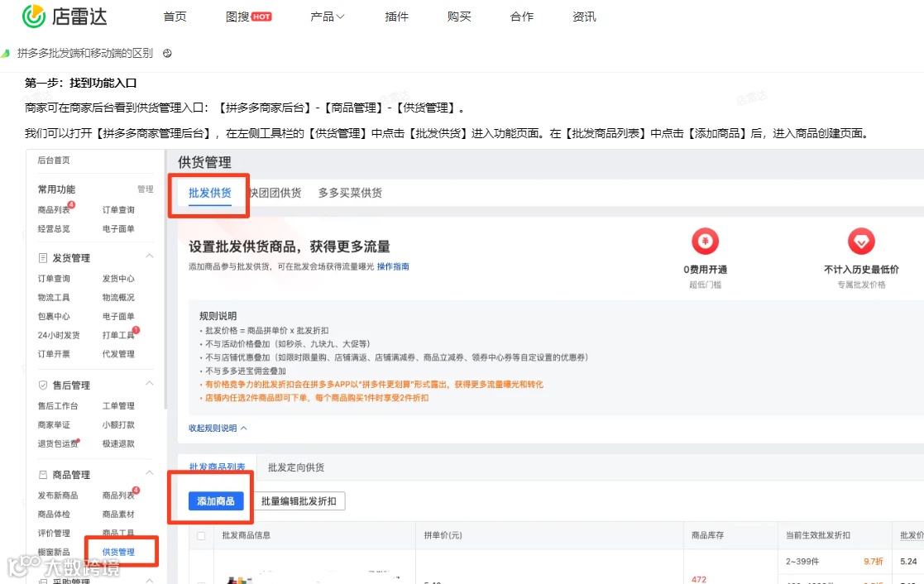Viewport: 924px width, 584px height.
Task: Click the 拼单价(元) column header
Action: coord(443,535)
